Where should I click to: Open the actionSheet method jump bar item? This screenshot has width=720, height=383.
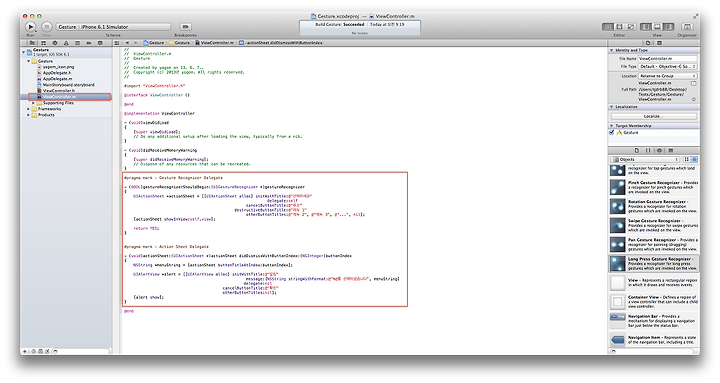[x=281, y=43]
